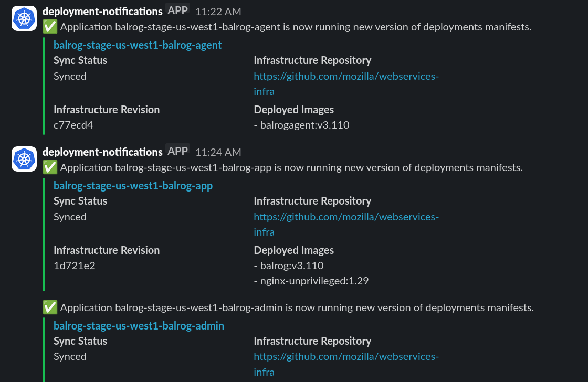Click the Sync Status label in balrog-admin card
Viewport: 588px width, 382px height.
click(80, 341)
